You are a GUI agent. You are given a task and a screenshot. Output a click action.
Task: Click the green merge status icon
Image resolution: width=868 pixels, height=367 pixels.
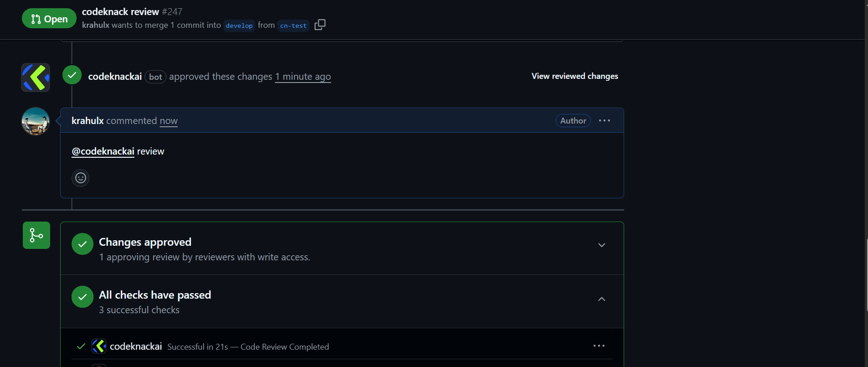pyautogui.click(x=36, y=235)
